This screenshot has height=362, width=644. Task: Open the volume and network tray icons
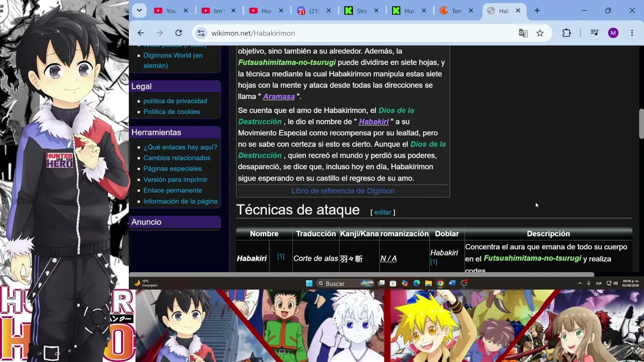click(612, 284)
